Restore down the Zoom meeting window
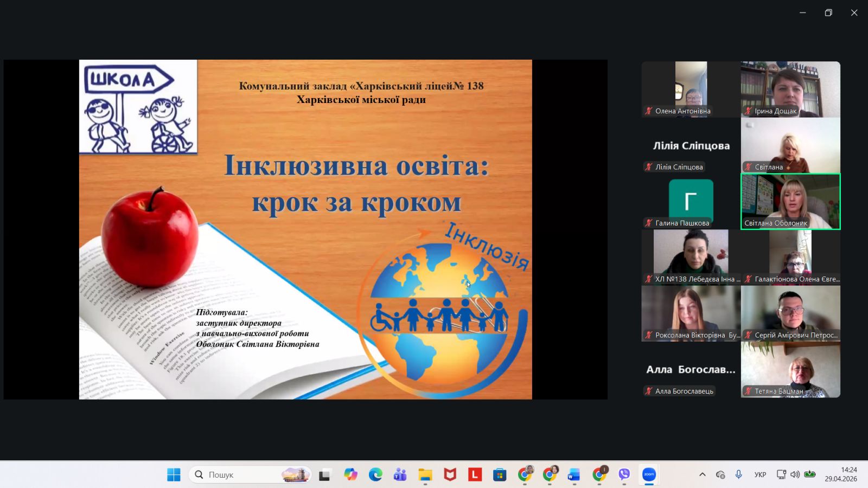This screenshot has width=868, height=488. point(828,13)
